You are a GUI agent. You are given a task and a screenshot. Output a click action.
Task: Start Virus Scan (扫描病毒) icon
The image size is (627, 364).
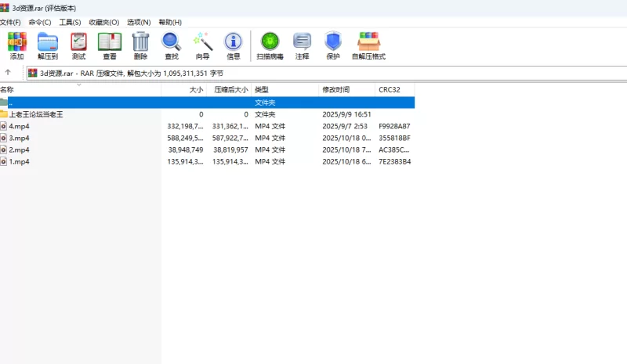click(x=270, y=45)
